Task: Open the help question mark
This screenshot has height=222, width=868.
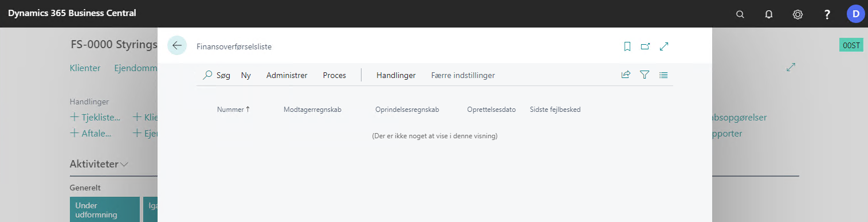Action: [x=827, y=14]
